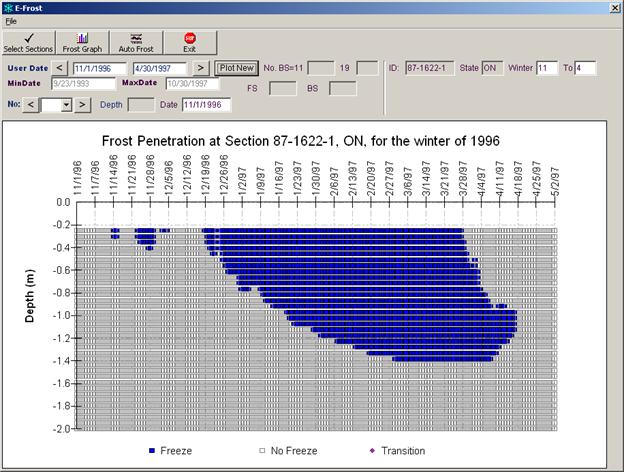The width and height of the screenshot is (624, 472).
Task: Run the Auto Frost tool
Action: pos(136,43)
